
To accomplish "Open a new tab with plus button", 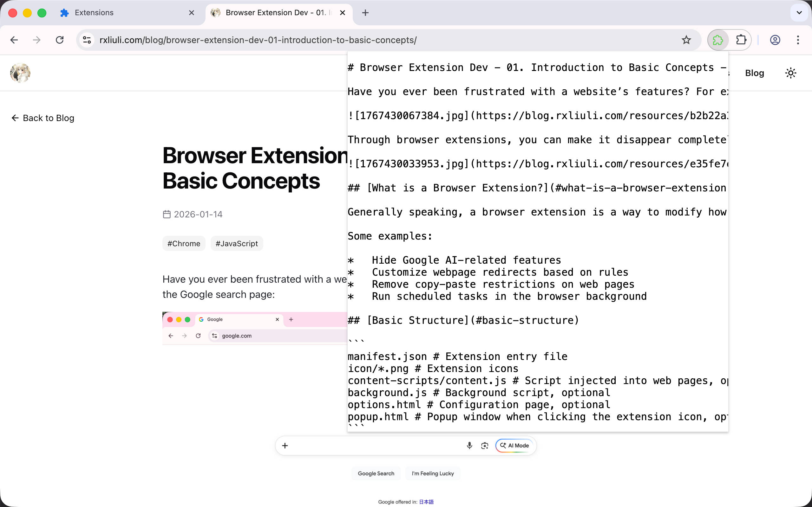I will click(x=365, y=13).
